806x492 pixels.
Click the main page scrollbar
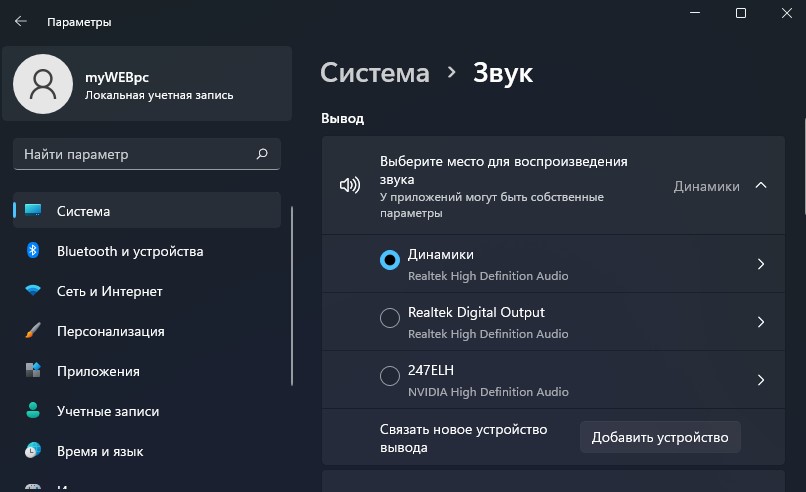(x=804, y=166)
